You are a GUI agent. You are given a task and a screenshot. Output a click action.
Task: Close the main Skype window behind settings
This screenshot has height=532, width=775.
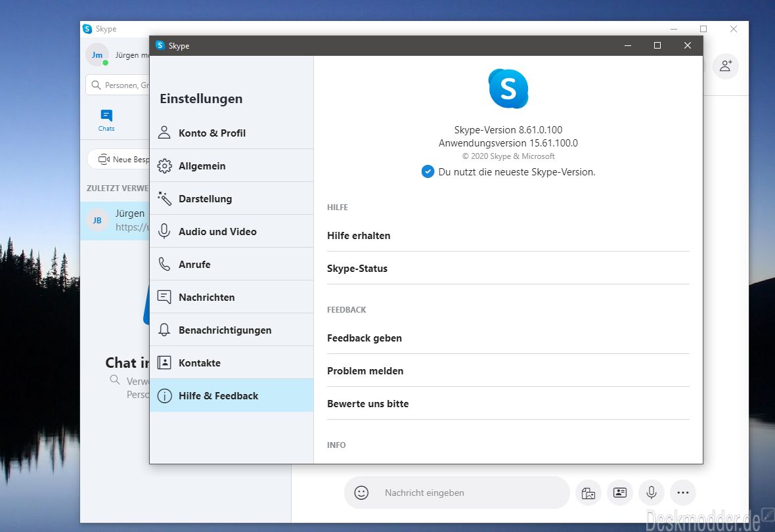tap(734, 29)
